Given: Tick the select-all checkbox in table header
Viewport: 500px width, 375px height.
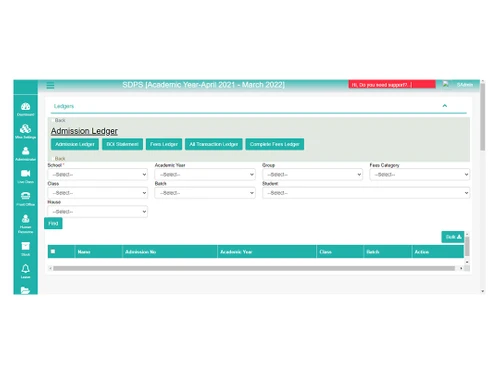Looking at the screenshot, I should 53,252.
